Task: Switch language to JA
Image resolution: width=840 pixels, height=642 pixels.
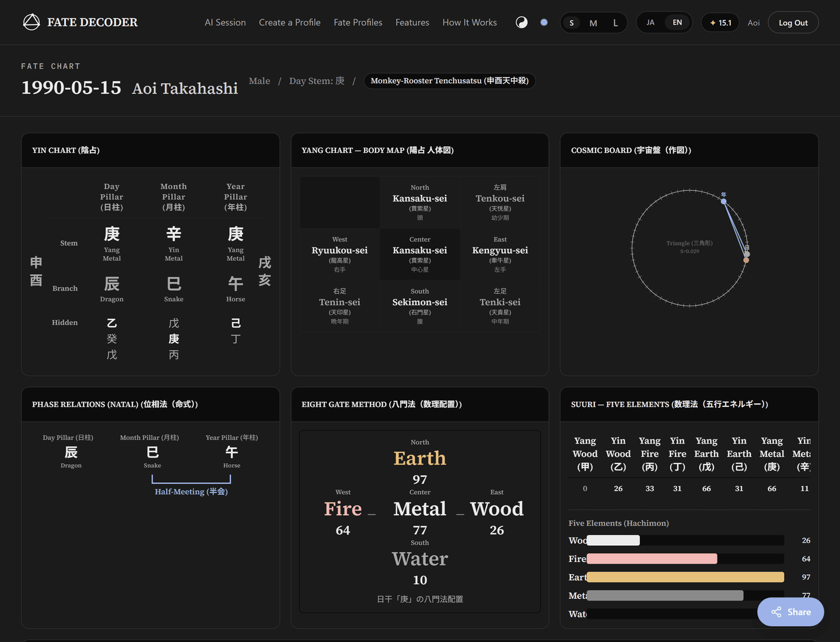Action: (x=650, y=23)
